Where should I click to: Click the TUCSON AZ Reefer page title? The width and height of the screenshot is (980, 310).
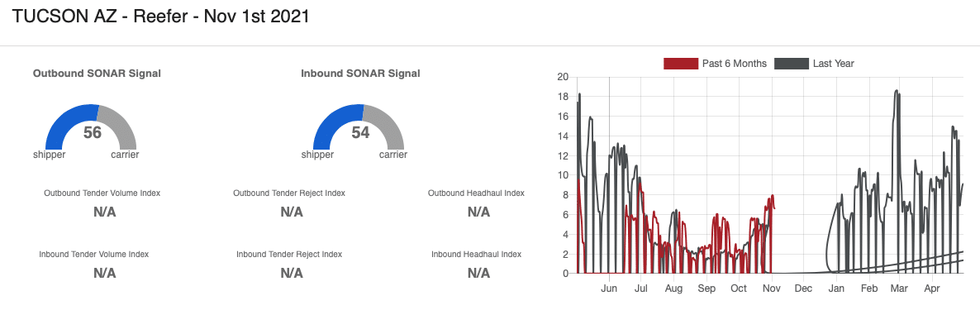[x=160, y=17]
